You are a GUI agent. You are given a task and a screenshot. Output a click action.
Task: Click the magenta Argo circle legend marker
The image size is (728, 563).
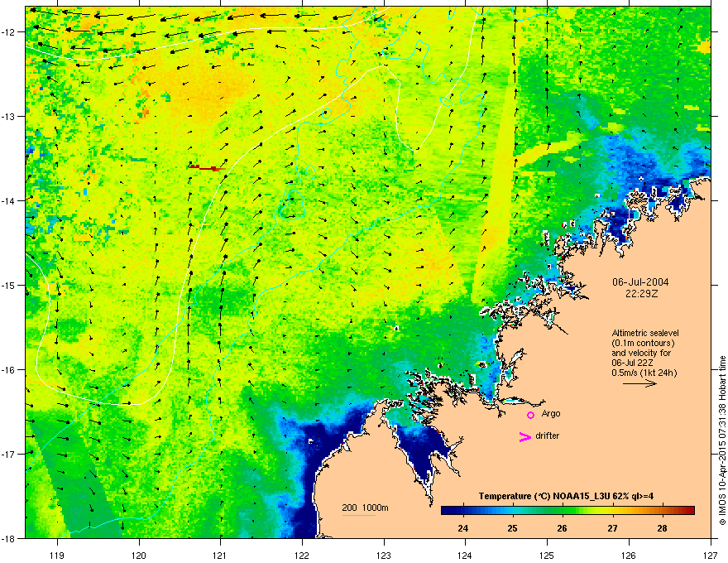point(530,415)
